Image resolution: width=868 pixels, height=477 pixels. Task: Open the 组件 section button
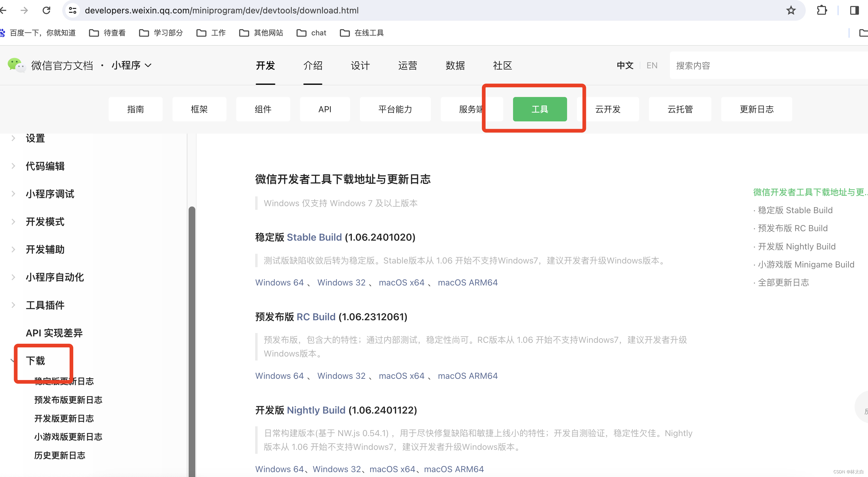tap(263, 109)
